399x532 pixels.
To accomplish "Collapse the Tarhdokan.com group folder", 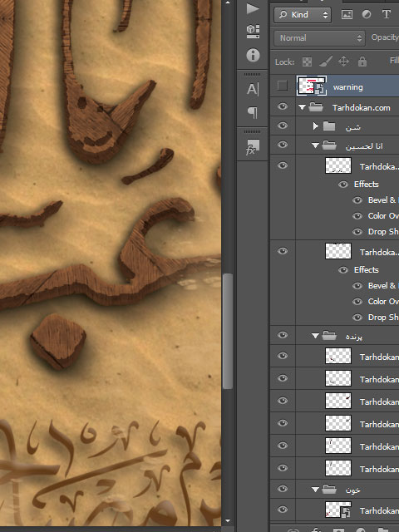I will click(x=302, y=107).
